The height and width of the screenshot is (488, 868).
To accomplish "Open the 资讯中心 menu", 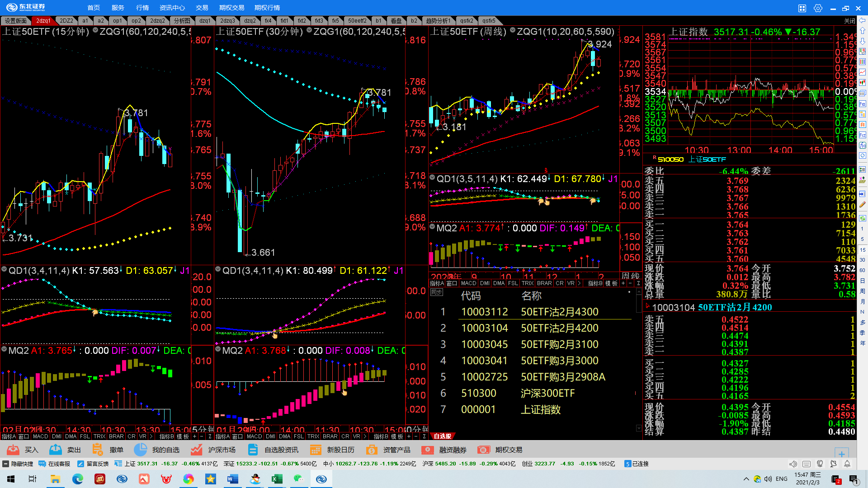I will 172,8.
